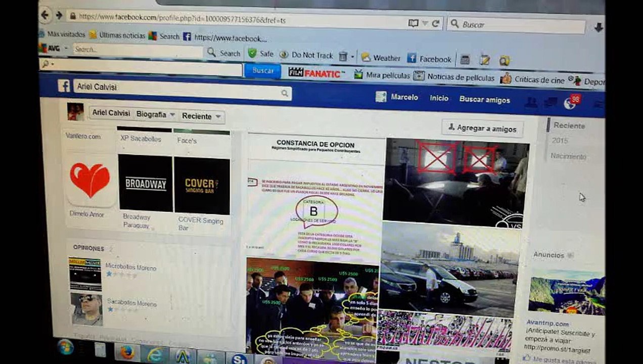Click search magnifier in Facebook search box
Viewport: 643px width, 364px height.
pos(285,93)
